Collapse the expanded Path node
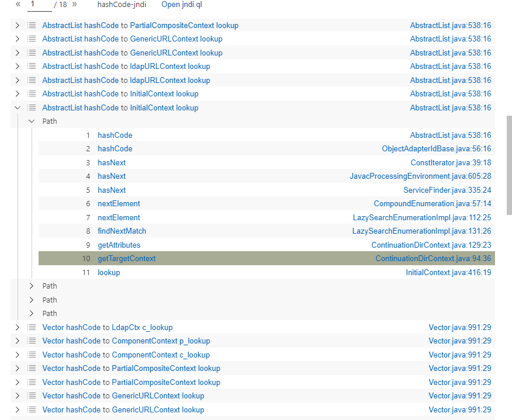This screenshot has width=512, height=420. (32, 122)
